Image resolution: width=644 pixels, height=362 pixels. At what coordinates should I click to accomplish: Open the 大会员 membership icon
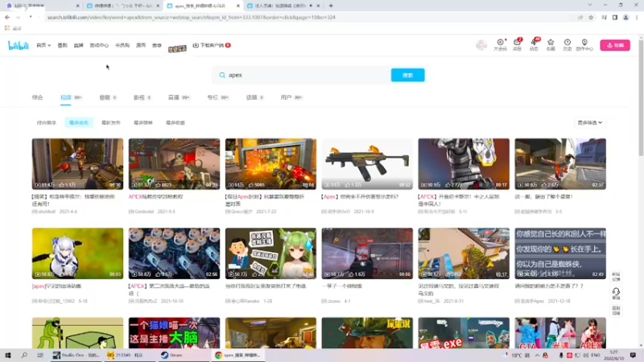coord(500,45)
